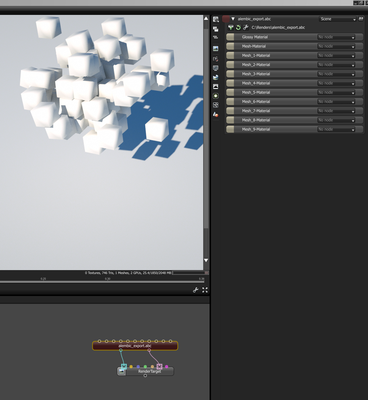Image resolution: width=368 pixels, height=400 pixels.
Task: Click the green filter icon beside the file path
Action: pos(230,28)
